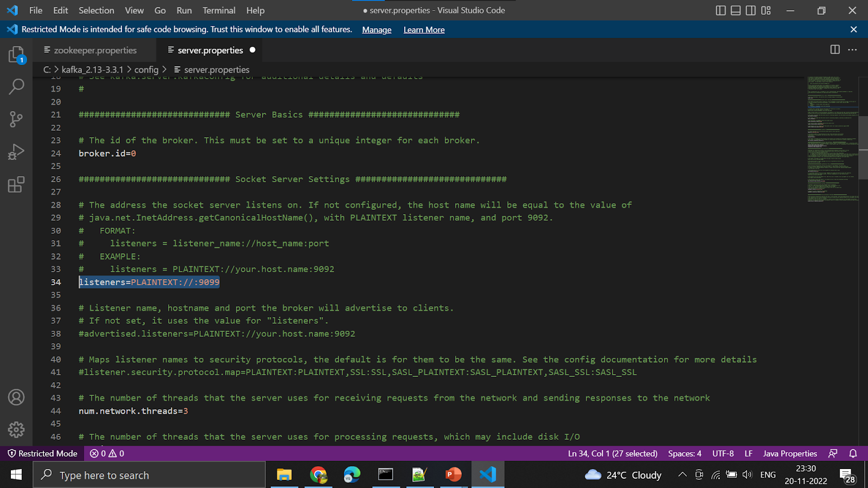Screen dimensions: 868x488
Task: Click the minimap code overview
Action: [x=833, y=139]
